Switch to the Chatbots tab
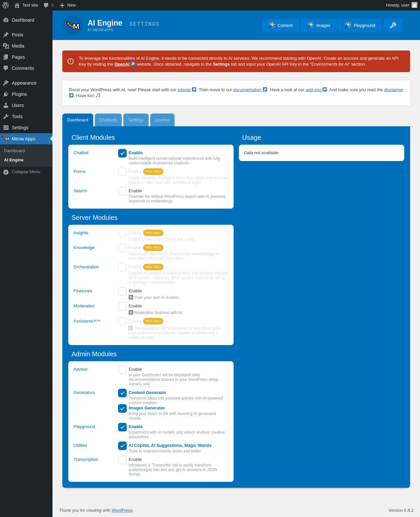This screenshot has height=517, width=420. click(108, 120)
